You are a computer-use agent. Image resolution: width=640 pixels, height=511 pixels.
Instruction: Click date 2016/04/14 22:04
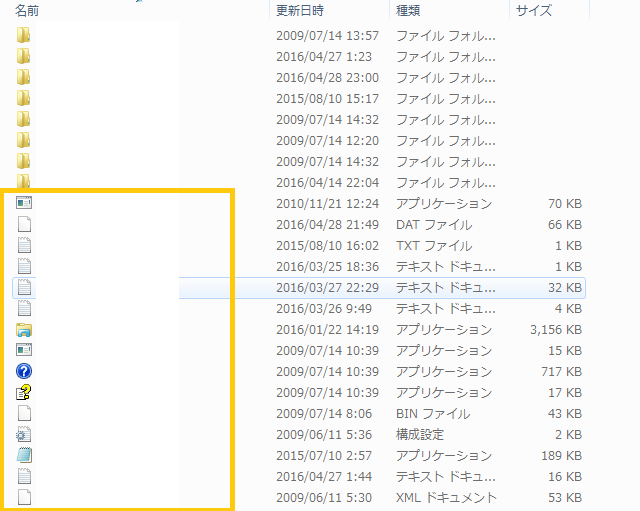[327, 183]
